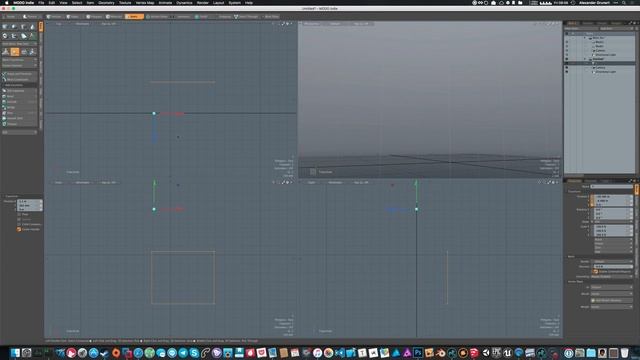
Task: Open the Weight dropdown under Vertex Maps
Action: click(612, 307)
